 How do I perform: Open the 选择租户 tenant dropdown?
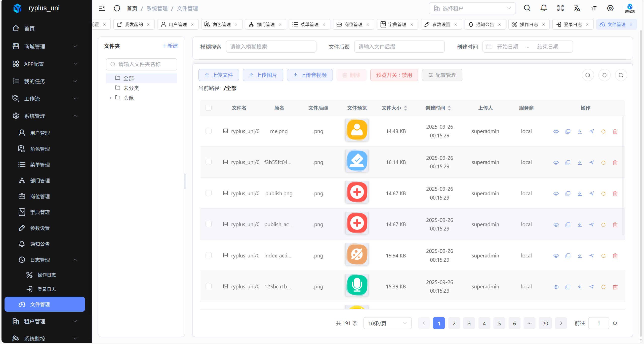tap(472, 9)
